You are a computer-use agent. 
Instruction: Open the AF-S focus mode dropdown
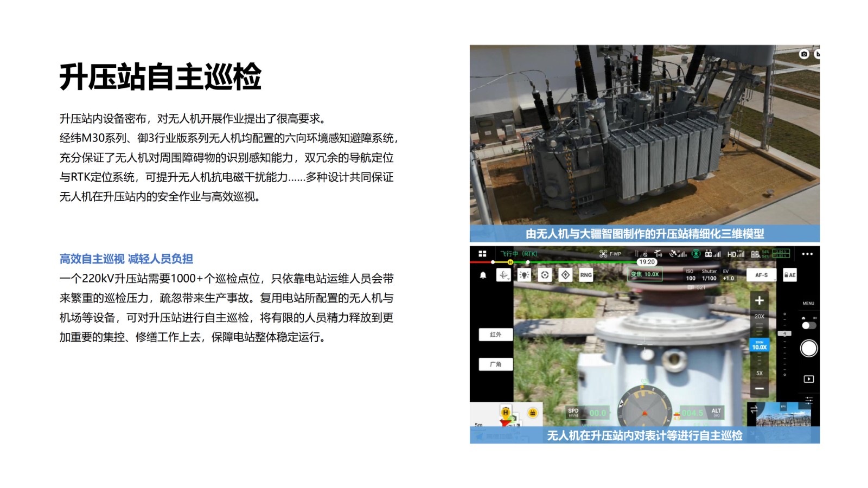pyautogui.click(x=761, y=275)
